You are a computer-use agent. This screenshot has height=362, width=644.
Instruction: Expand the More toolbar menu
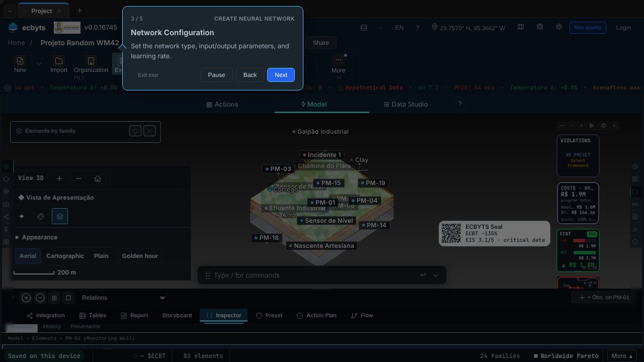click(339, 65)
